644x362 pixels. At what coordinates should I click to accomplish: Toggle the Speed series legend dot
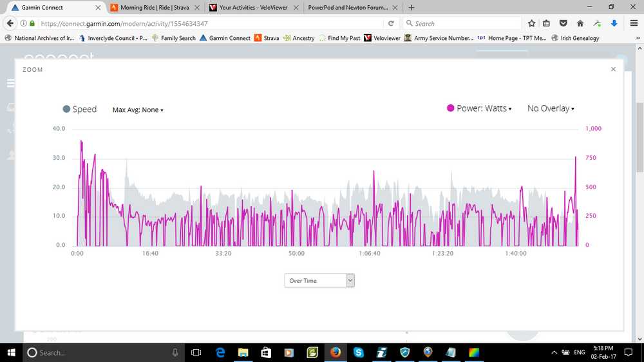pyautogui.click(x=66, y=109)
